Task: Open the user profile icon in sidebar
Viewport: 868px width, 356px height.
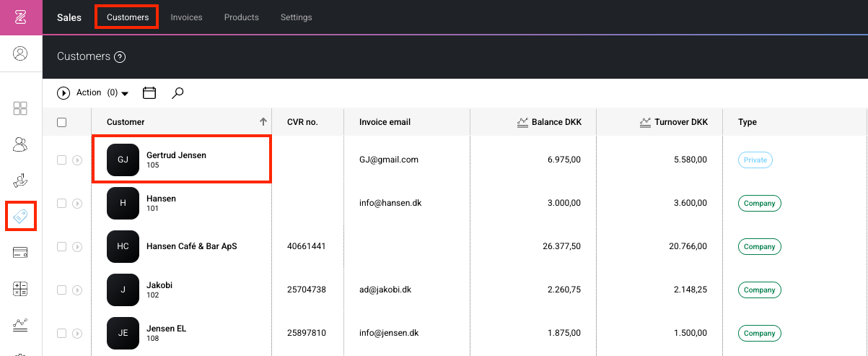Action: tap(21, 53)
